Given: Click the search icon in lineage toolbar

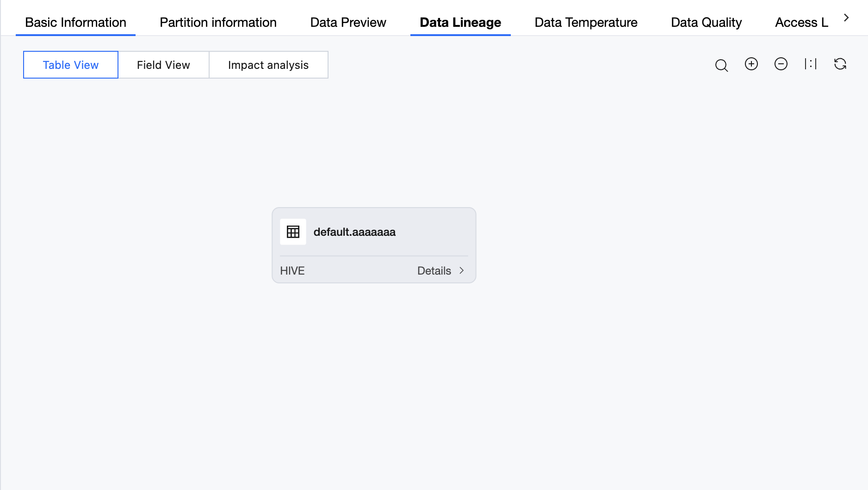Looking at the screenshot, I should [x=721, y=65].
